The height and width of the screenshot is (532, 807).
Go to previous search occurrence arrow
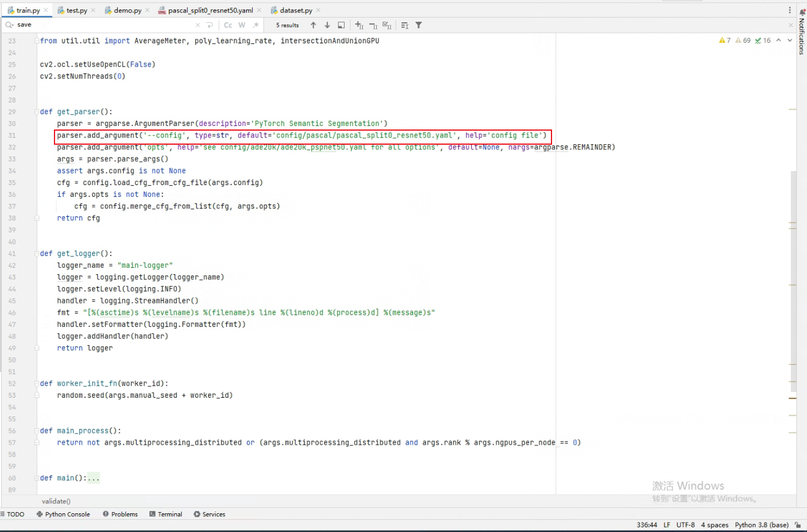click(x=314, y=25)
